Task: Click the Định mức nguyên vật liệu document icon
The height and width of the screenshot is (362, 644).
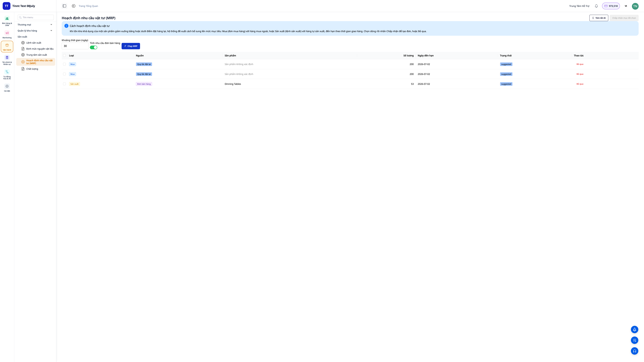Action: 23,49
